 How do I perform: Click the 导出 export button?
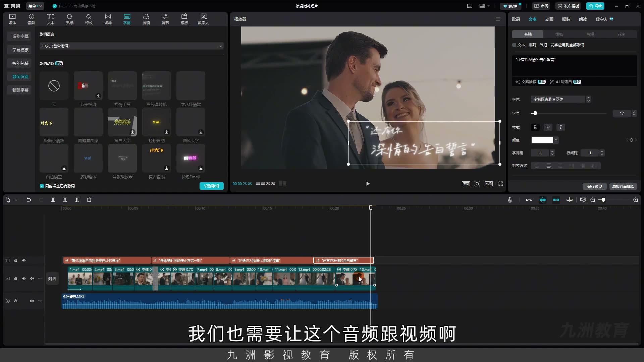(595, 6)
